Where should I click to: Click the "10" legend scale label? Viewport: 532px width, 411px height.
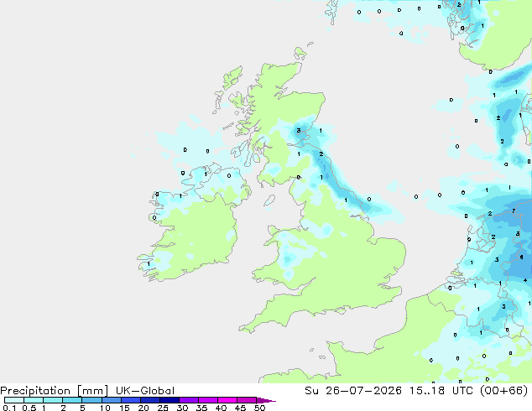(x=105, y=408)
